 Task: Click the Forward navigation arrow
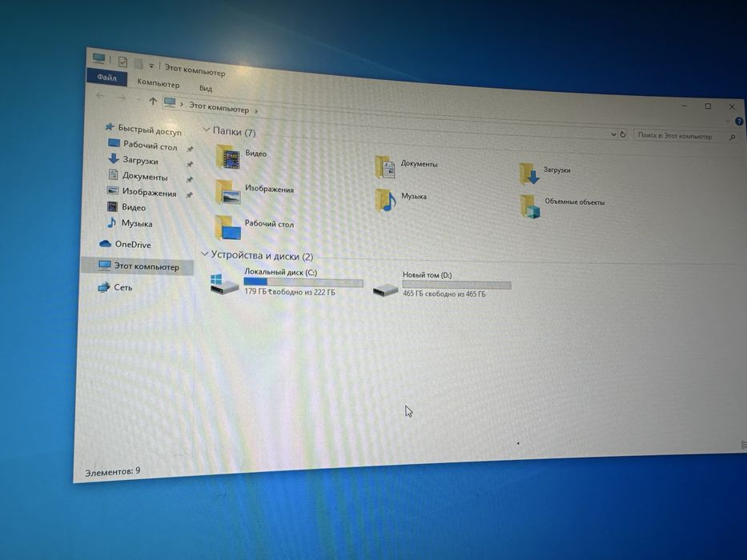[x=122, y=98]
